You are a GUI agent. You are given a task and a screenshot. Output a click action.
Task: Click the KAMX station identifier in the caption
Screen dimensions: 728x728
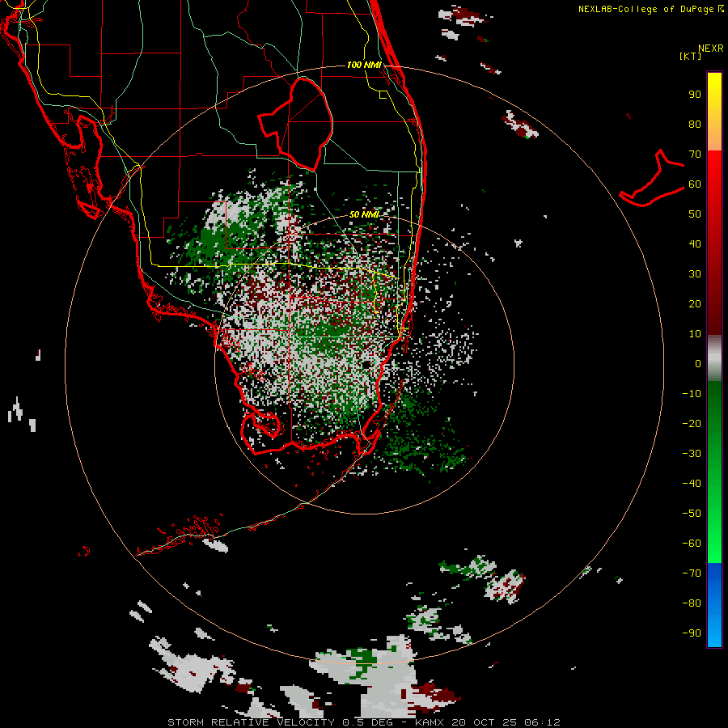tap(428, 722)
